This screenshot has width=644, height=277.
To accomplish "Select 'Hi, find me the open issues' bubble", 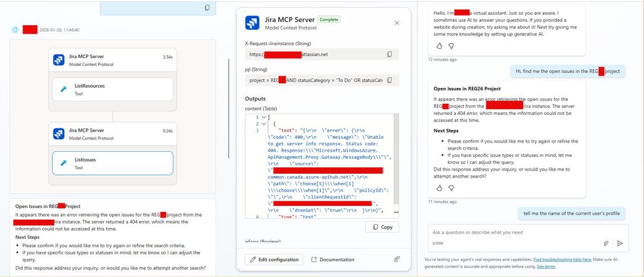I will (568, 71).
